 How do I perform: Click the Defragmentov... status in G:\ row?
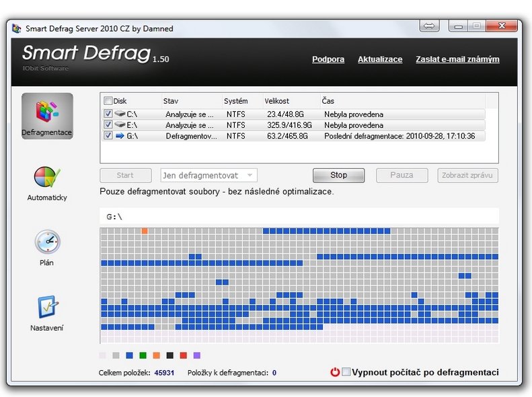pos(192,136)
